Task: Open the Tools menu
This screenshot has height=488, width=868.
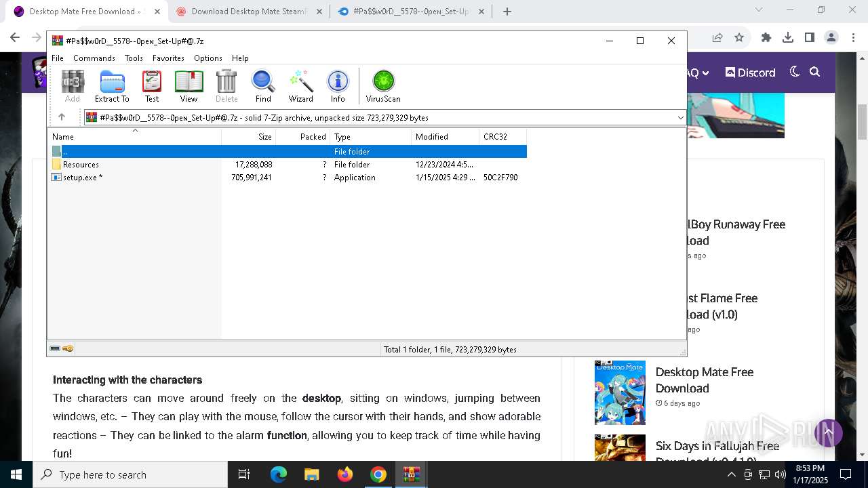Action: 134,58
